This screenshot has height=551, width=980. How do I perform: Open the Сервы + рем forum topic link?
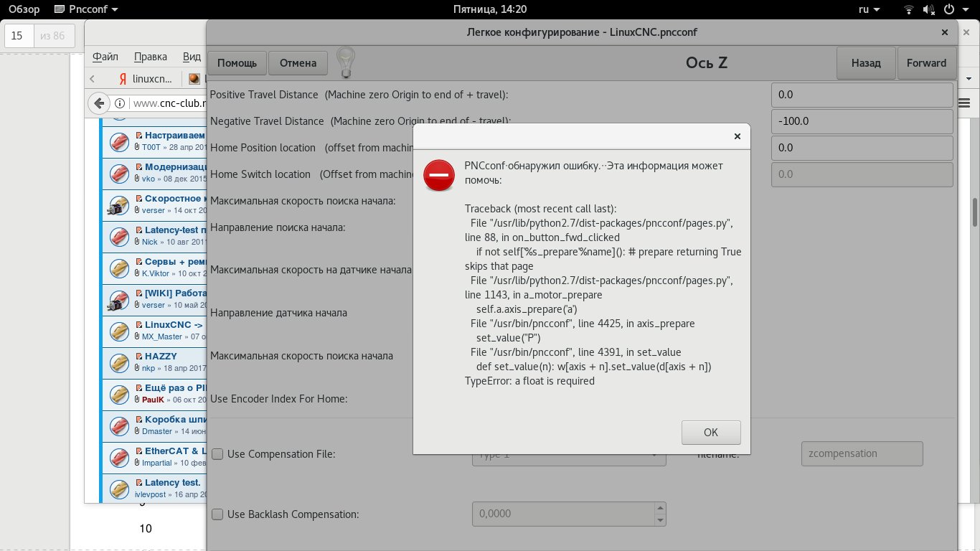coord(176,262)
